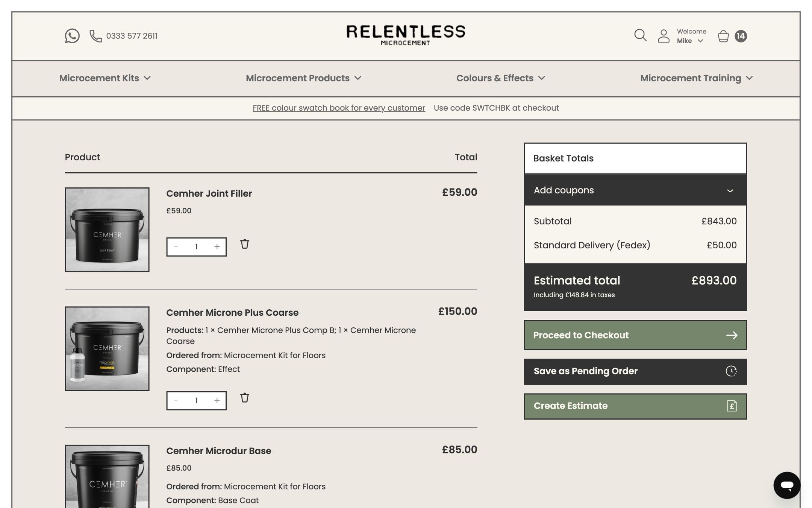
Task: Click Estimated total £893.00 amount
Action: (x=714, y=280)
